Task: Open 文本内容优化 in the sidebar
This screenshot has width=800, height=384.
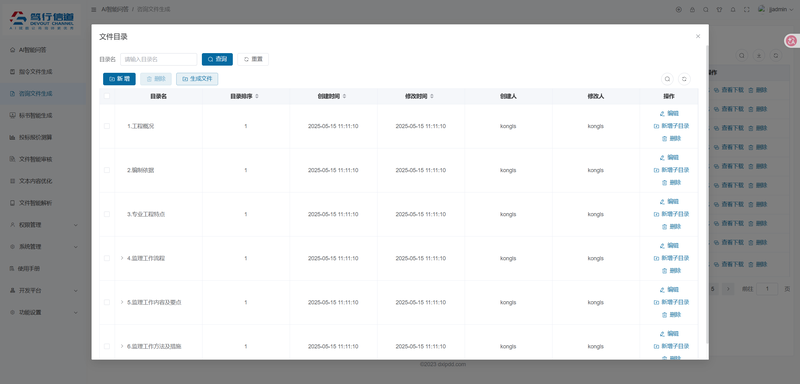Action: click(x=43, y=181)
